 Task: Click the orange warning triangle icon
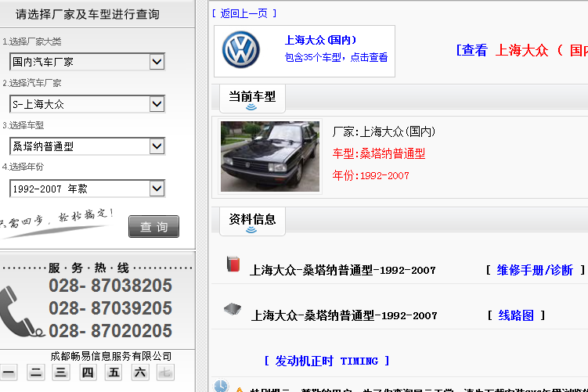pos(240,390)
